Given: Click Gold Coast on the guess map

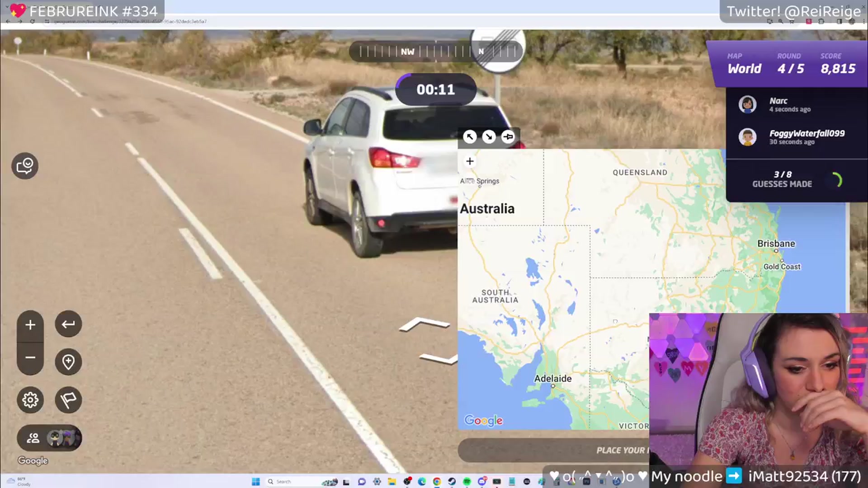Looking at the screenshot, I should tap(782, 266).
